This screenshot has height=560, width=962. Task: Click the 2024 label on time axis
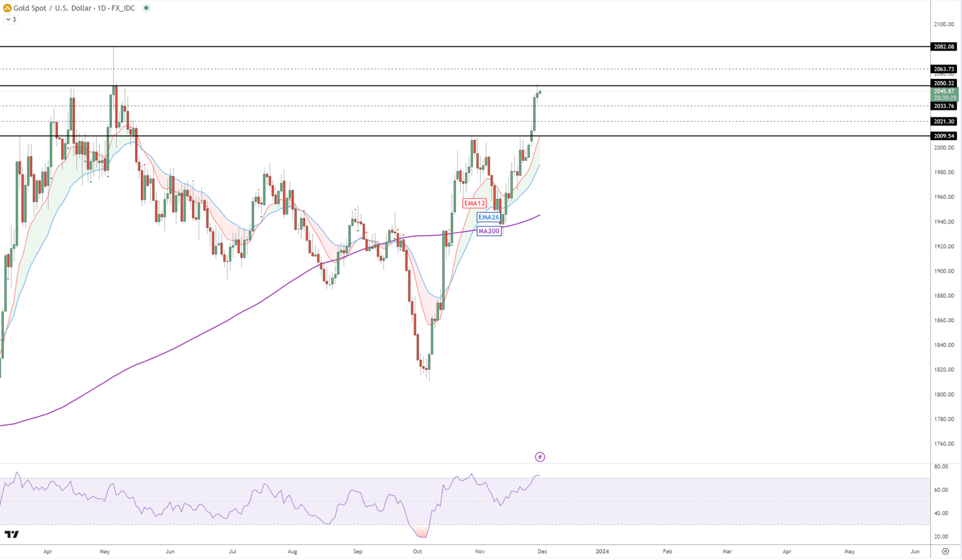click(x=602, y=551)
